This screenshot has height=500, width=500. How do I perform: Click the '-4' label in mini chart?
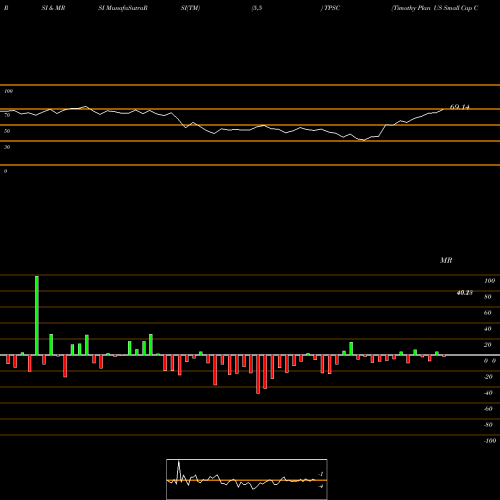(321, 486)
